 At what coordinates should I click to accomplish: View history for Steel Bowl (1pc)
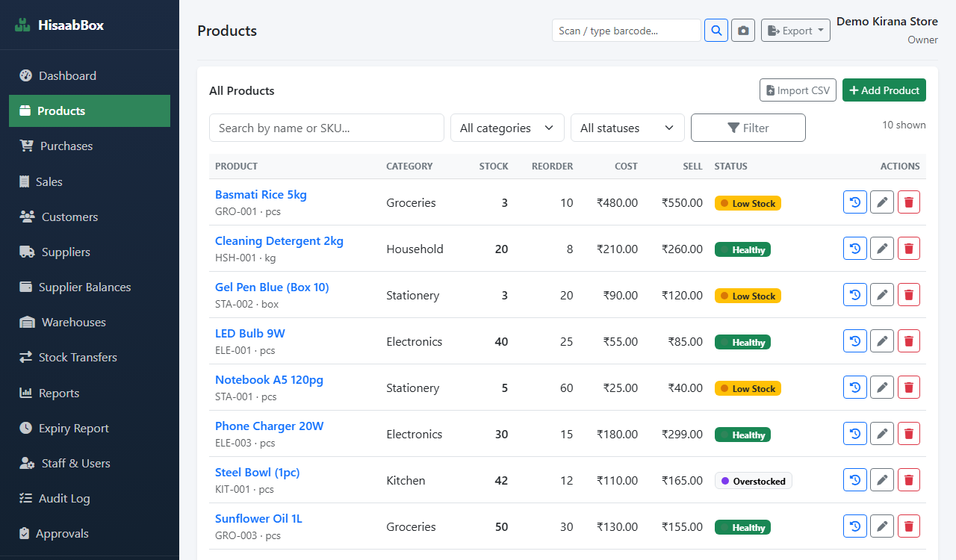coord(855,480)
